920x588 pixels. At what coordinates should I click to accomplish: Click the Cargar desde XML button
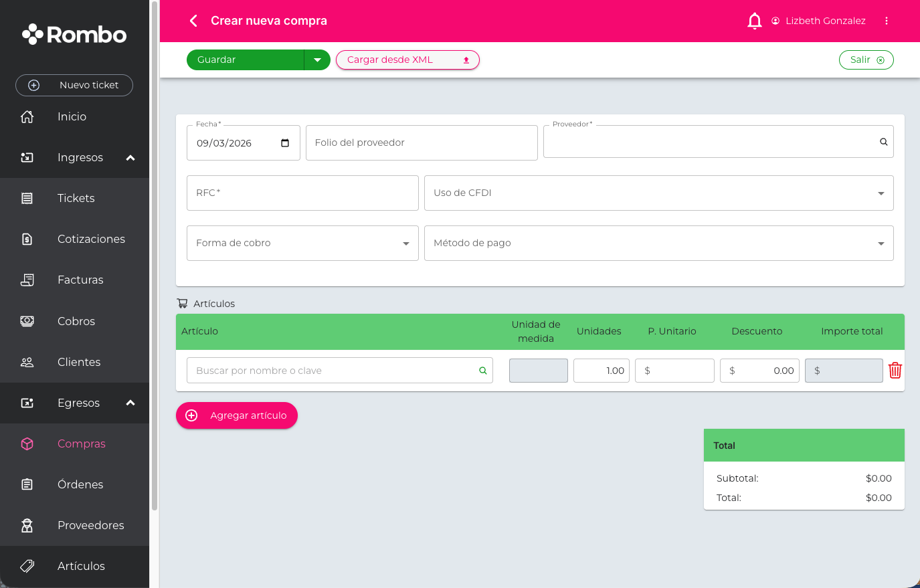[407, 60]
